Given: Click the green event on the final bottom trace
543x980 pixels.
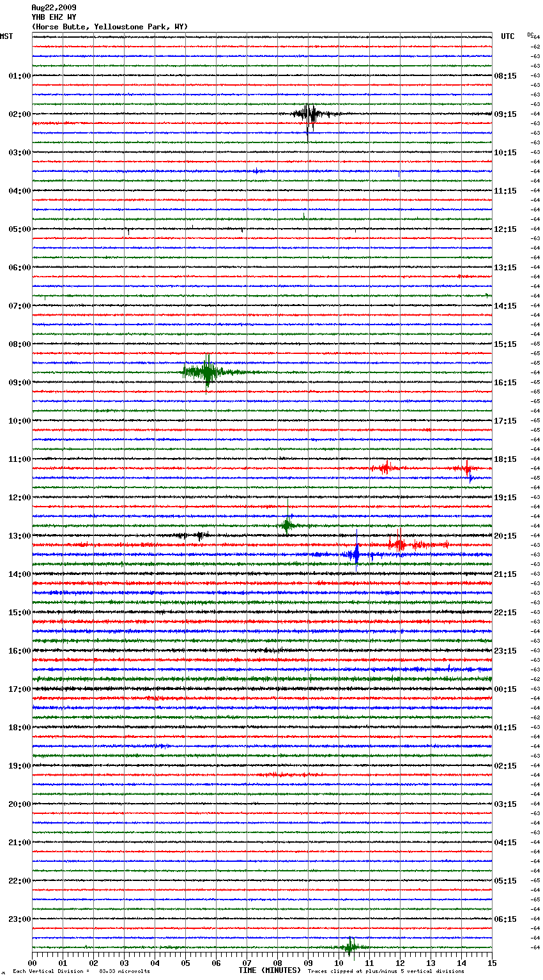Looking at the screenshot, I should tap(350, 947).
